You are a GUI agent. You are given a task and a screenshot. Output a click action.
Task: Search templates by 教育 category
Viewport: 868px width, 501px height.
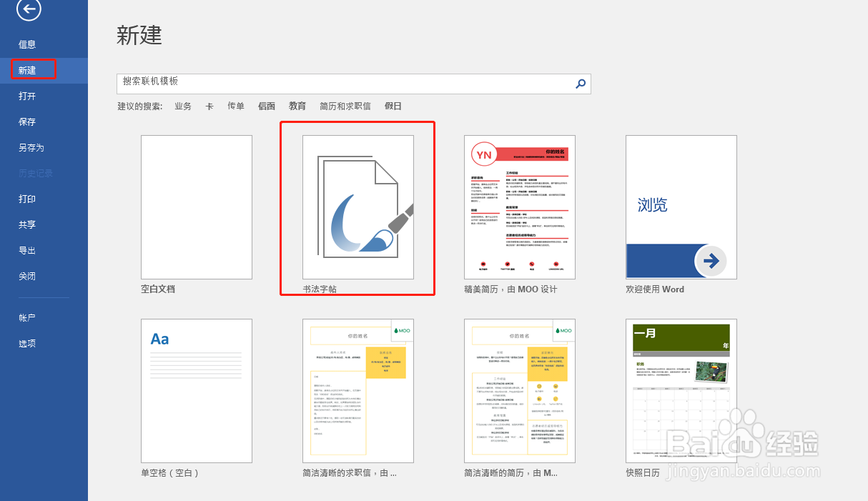click(x=297, y=106)
